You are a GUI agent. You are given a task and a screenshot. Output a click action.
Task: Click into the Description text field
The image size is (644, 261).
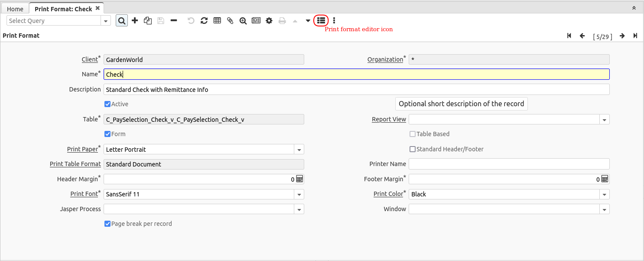(x=356, y=90)
